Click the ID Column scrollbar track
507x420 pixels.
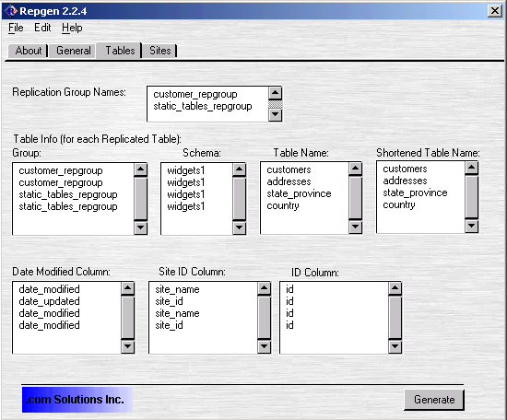[395, 318]
